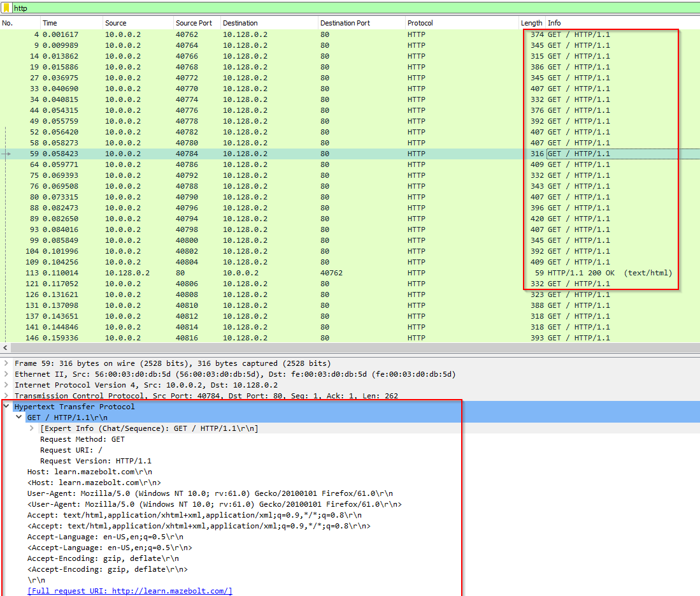The image size is (700, 596).
Task: Expand the Frame 59 details
Action: pyautogui.click(x=6, y=363)
